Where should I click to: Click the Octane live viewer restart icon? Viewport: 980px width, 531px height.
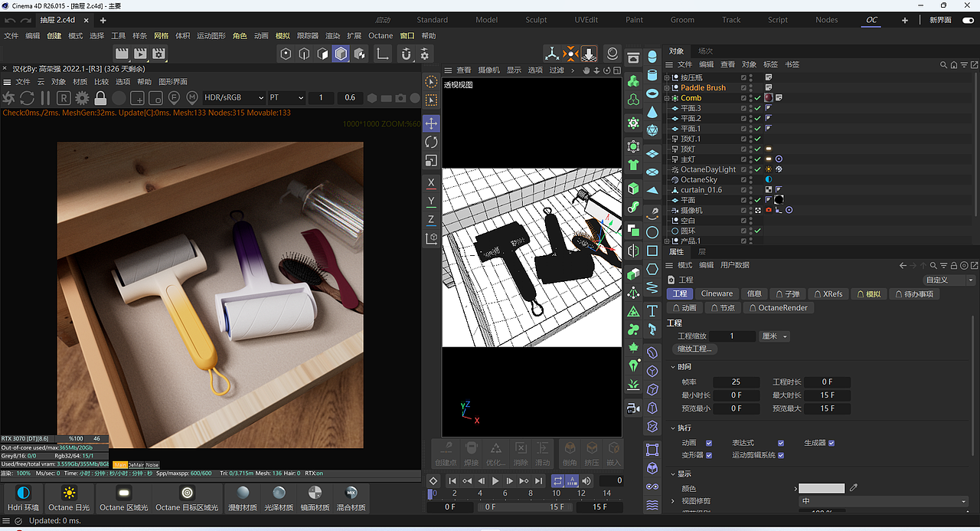click(27, 98)
